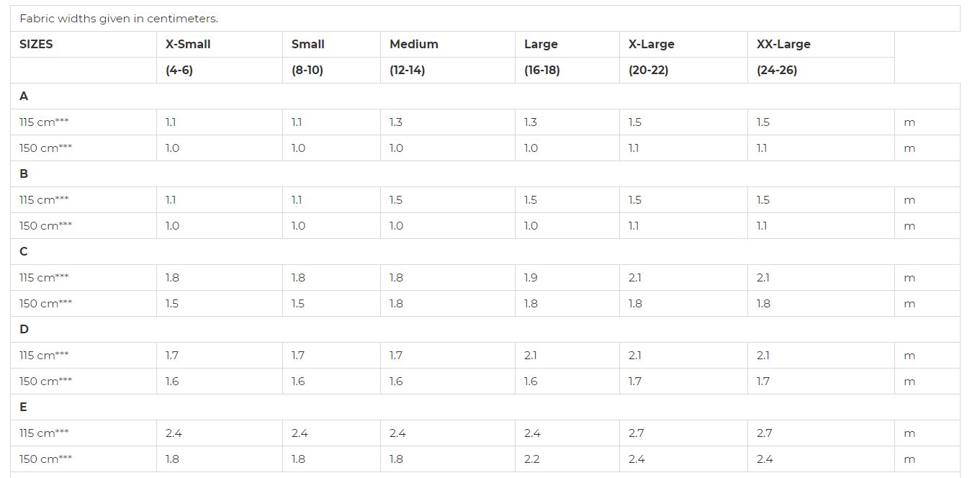The image size is (980, 478).
Task: Select X-Large value 2.7 in section E
Action: [683, 433]
